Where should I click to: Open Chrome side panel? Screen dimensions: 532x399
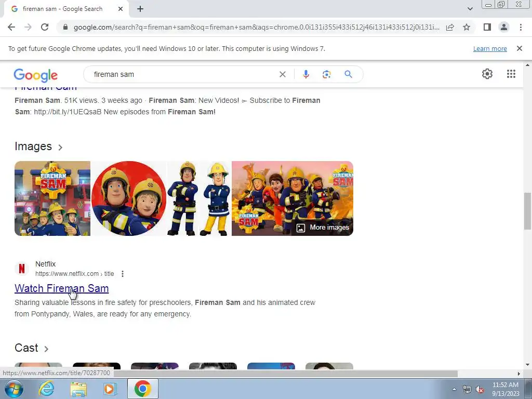[487, 27]
